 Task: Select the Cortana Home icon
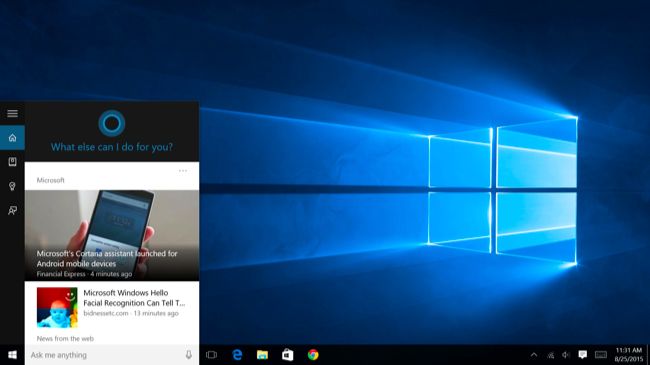tap(12, 138)
